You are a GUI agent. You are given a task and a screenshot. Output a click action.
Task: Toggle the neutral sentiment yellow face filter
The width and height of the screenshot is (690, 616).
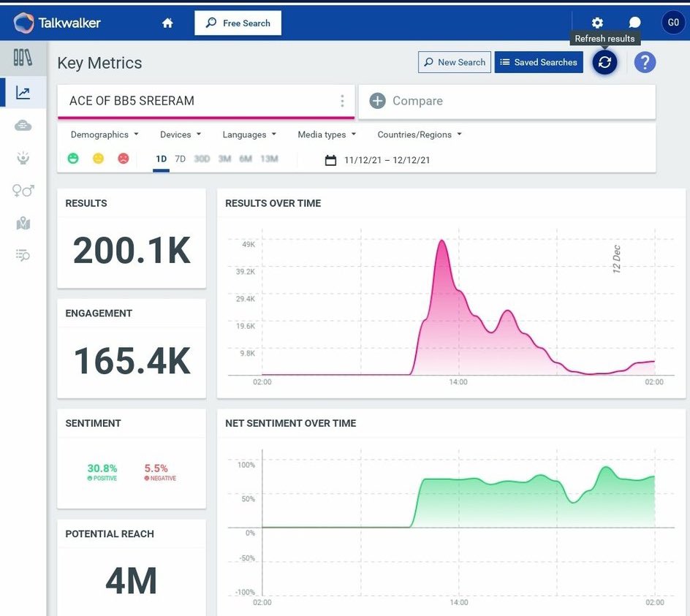click(x=98, y=159)
